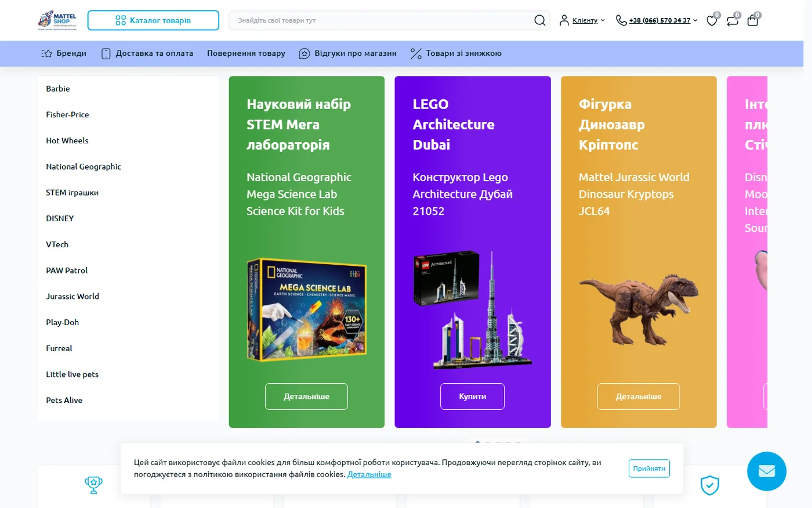812x508 pixels.
Task: Expand the phone numbers dropdown arrow
Action: click(695, 20)
